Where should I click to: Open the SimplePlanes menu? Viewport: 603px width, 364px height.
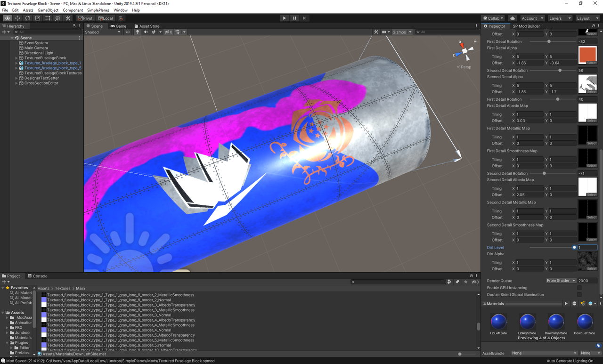point(98,10)
